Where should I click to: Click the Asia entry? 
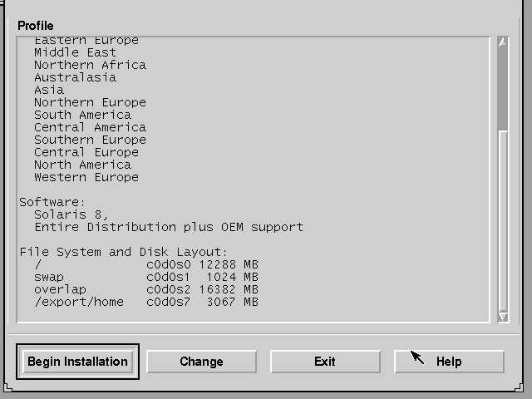tap(49, 90)
